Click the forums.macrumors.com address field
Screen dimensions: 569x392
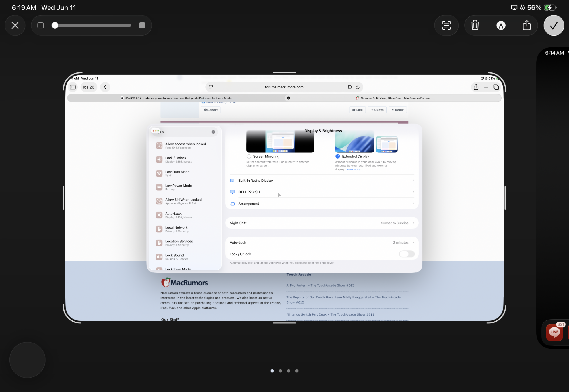(284, 87)
